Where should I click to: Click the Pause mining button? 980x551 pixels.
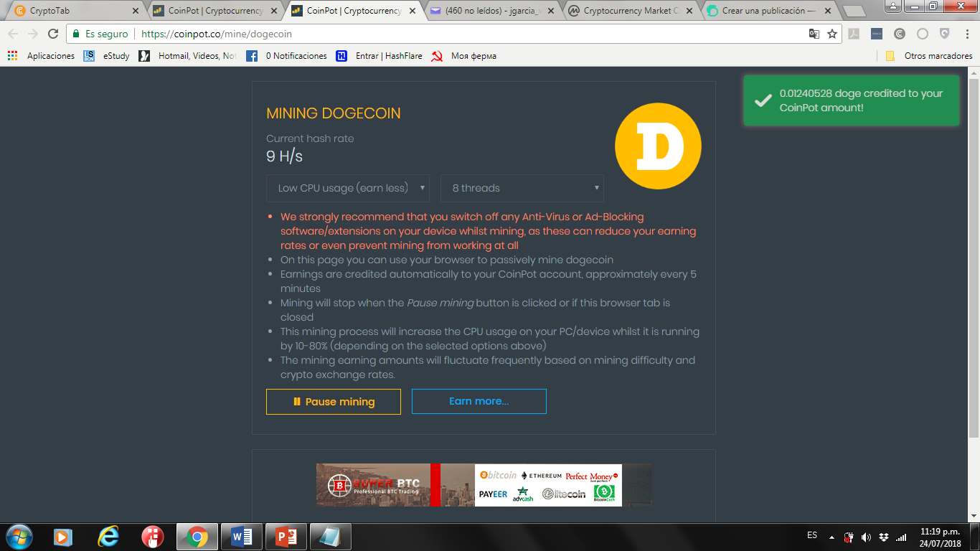(334, 402)
